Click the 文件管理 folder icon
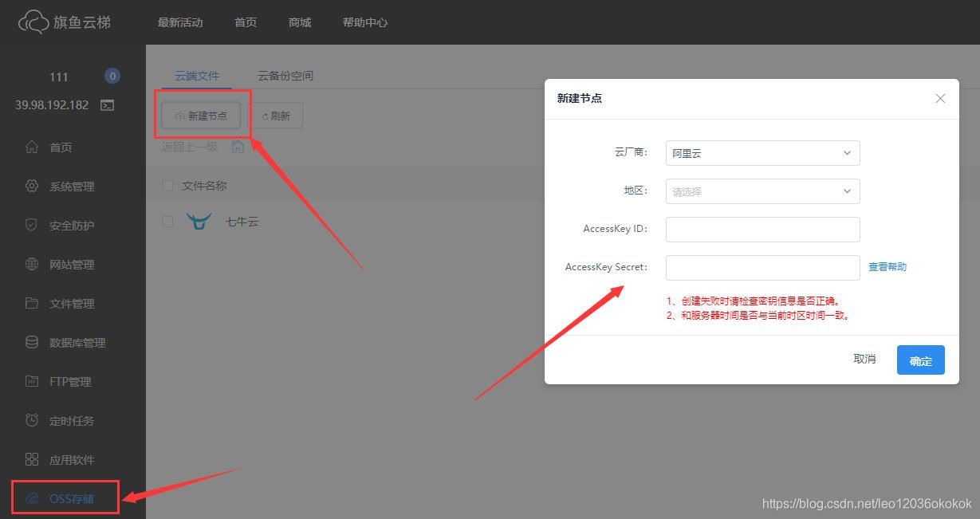This screenshot has height=519, width=980. pos(32,303)
